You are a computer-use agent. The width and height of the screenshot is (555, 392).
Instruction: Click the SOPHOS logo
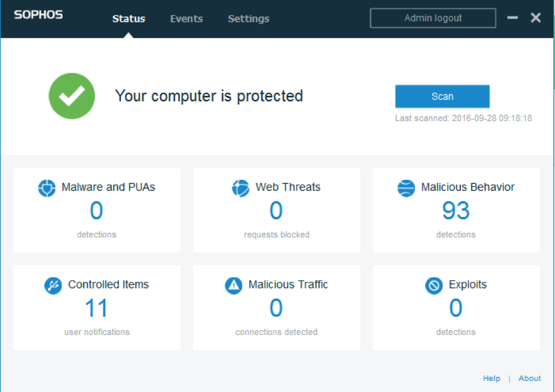coord(38,15)
